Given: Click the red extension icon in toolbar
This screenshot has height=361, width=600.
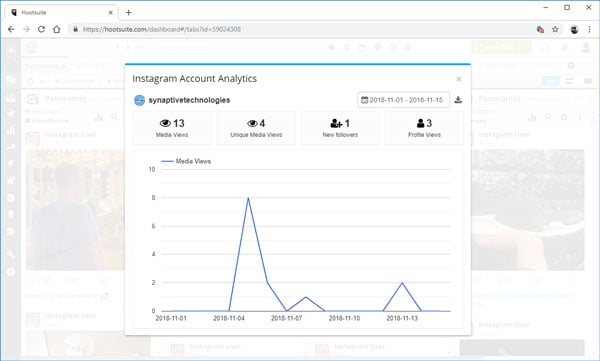Looking at the screenshot, I should click(540, 29).
